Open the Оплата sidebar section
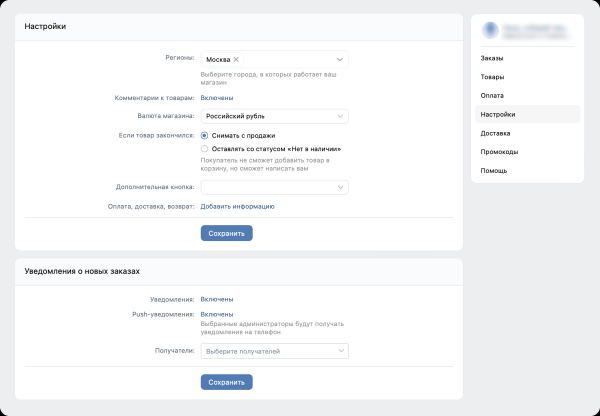This screenshot has width=600, height=416. pos(491,95)
